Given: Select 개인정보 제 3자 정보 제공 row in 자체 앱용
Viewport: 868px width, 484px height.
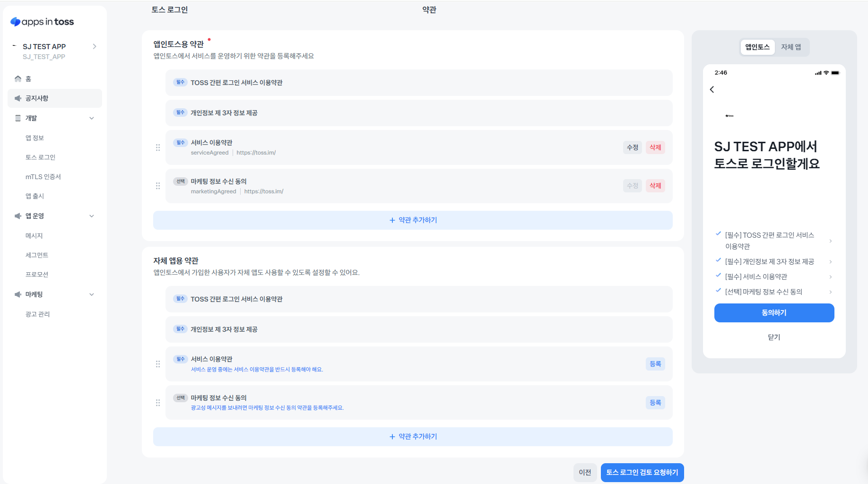Looking at the screenshot, I should click(x=419, y=329).
